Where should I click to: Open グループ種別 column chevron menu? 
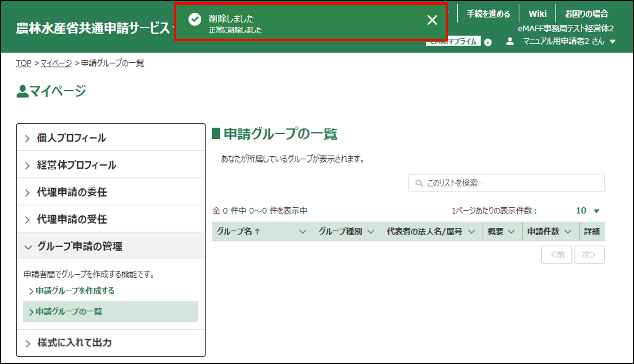[371, 232]
